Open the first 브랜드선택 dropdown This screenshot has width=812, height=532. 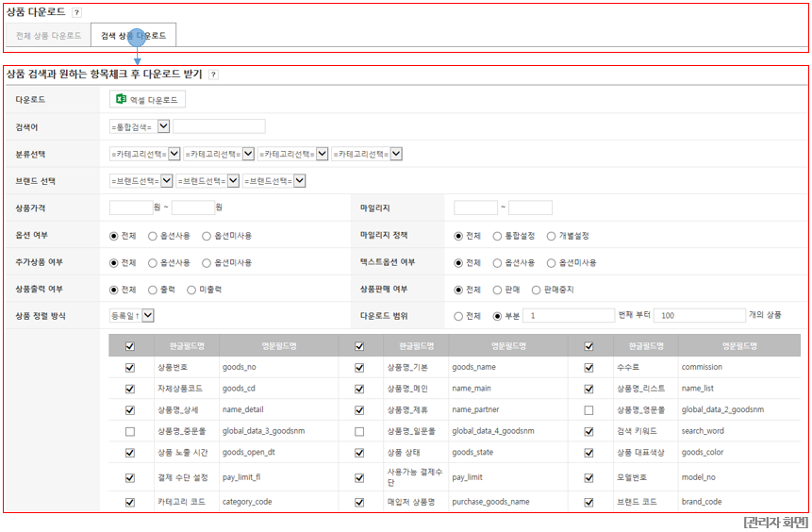click(141, 181)
